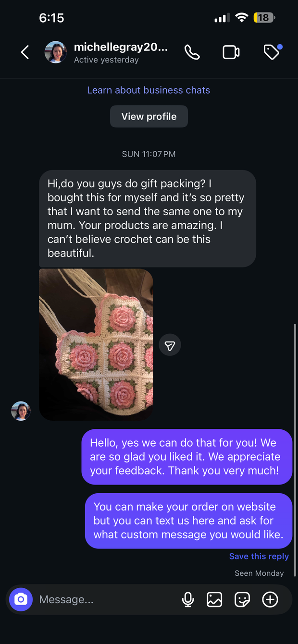Tap Save this reply link
The image size is (298, 644).
259,556
